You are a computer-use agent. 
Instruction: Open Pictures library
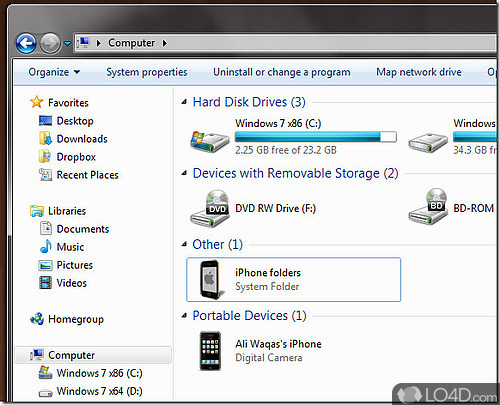coord(75,265)
